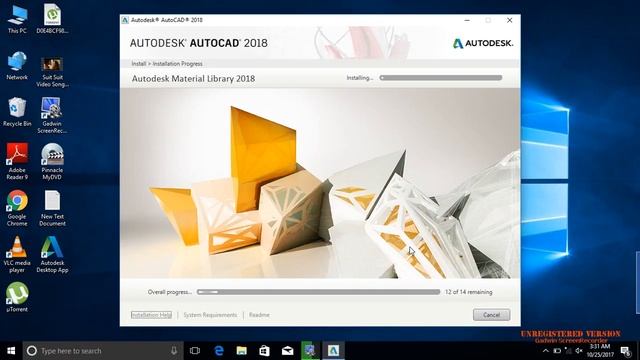Launch Google Chrome from desktop
The height and width of the screenshot is (360, 640).
[17, 208]
